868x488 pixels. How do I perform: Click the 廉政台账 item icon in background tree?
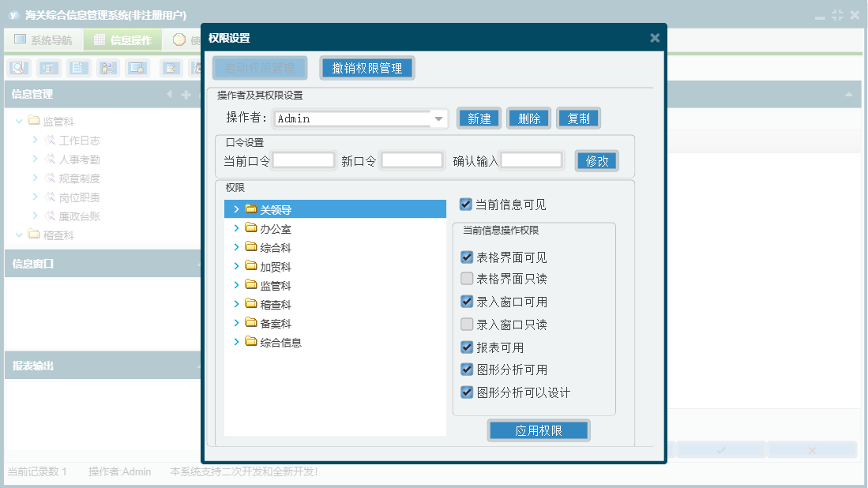click(50, 216)
